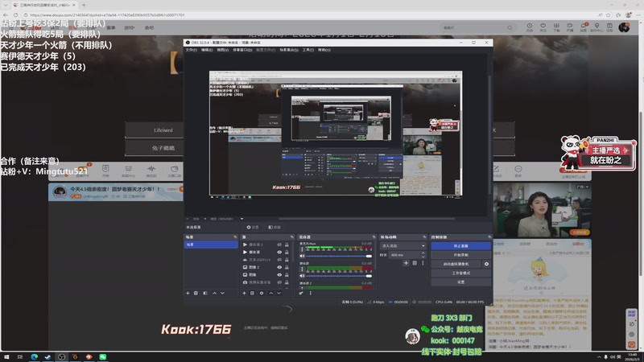
Task: Increase transition duration with stepper up arrow
Action: [423, 253]
